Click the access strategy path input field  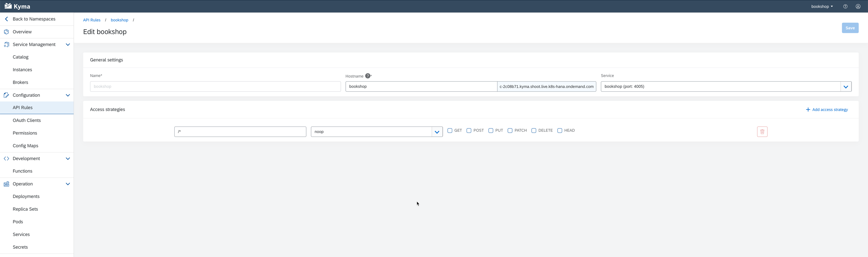tap(240, 132)
